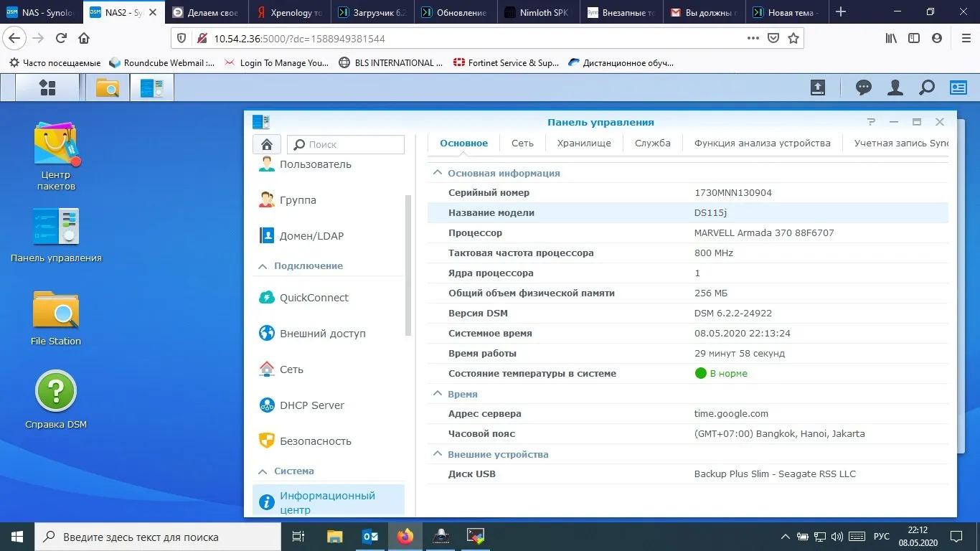Switch to Функция анализа устройства tab
Screen dimensions: 980x551
point(763,143)
